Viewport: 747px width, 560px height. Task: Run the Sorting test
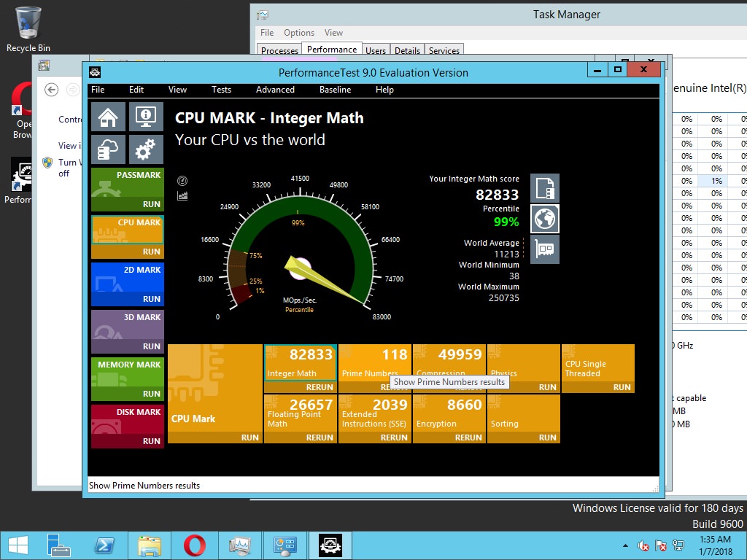pos(547,437)
